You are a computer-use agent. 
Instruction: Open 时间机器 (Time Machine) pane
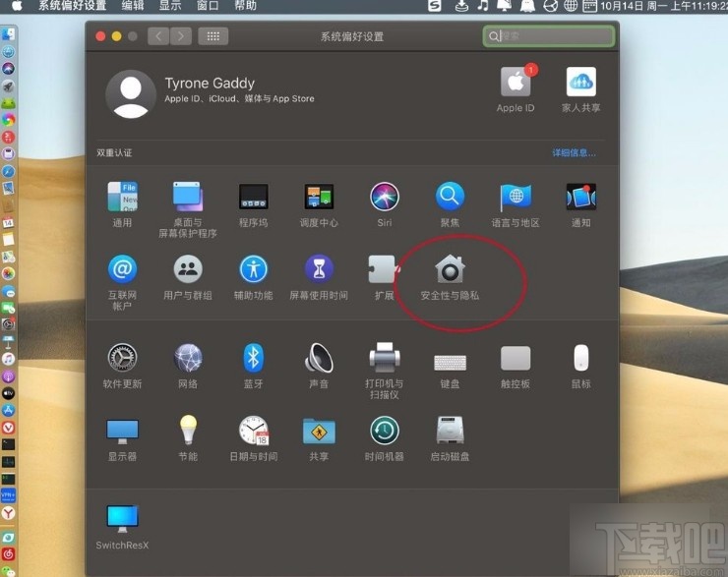click(385, 431)
